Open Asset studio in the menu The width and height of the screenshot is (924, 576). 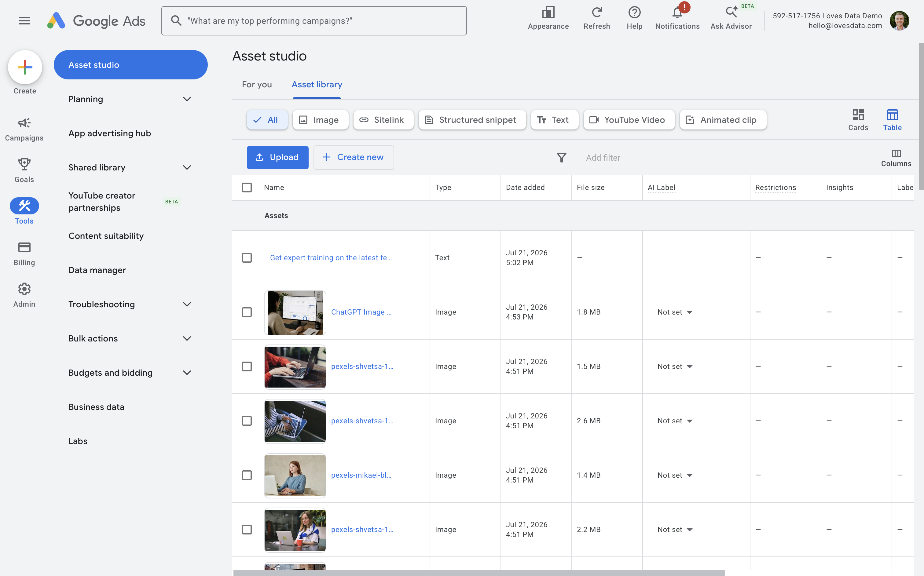point(130,65)
